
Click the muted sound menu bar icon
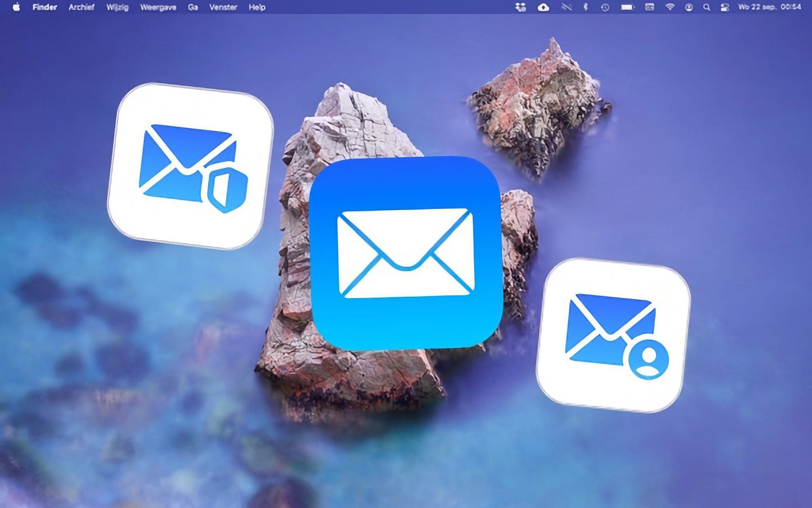pos(567,7)
